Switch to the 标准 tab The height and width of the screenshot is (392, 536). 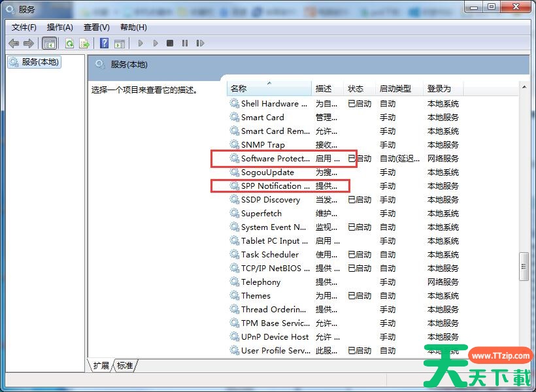[x=125, y=365]
